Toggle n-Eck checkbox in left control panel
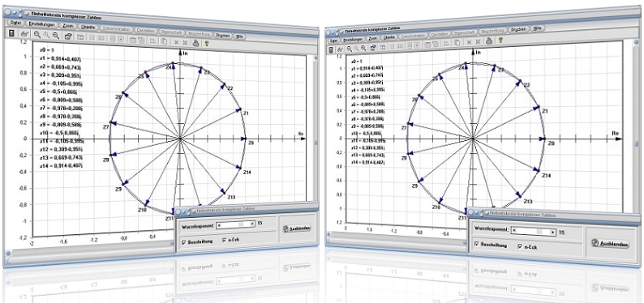The height and width of the screenshot is (303, 644). [x=224, y=241]
